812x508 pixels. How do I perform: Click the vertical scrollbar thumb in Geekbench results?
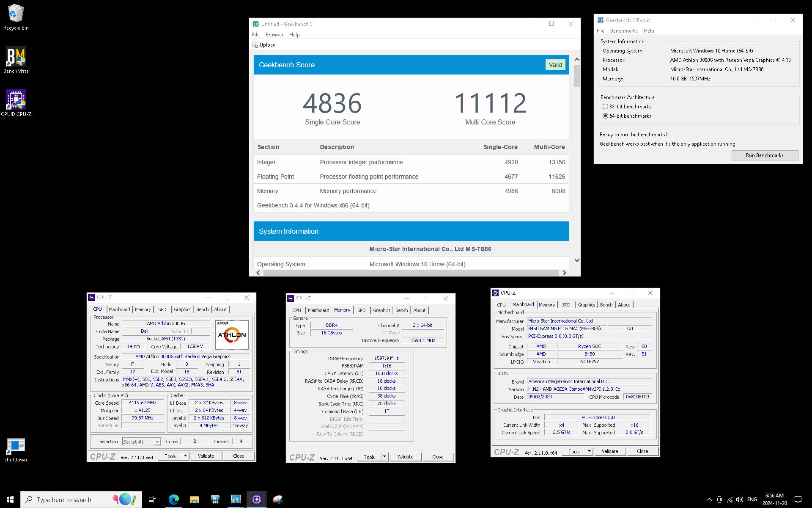577,76
